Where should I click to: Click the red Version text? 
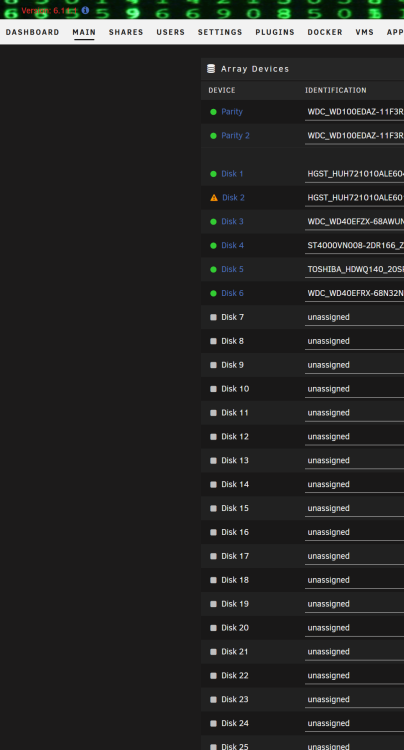click(50, 10)
